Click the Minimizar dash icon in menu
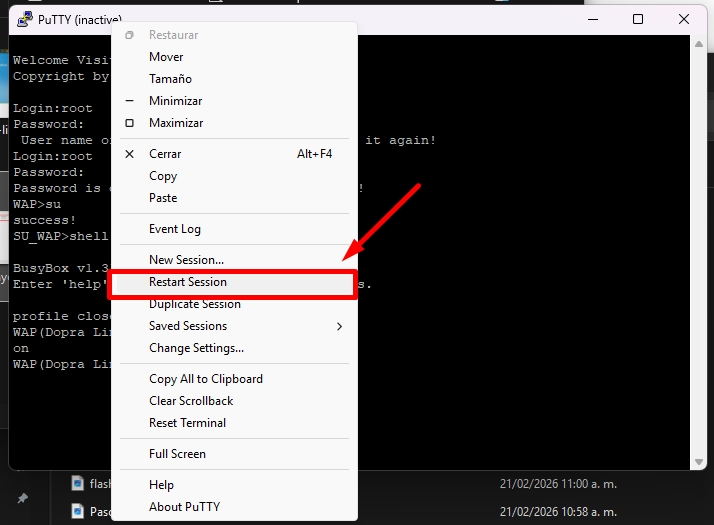Image resolution: width=714 pixels, height=525 pixels. (x=129, y=101)
